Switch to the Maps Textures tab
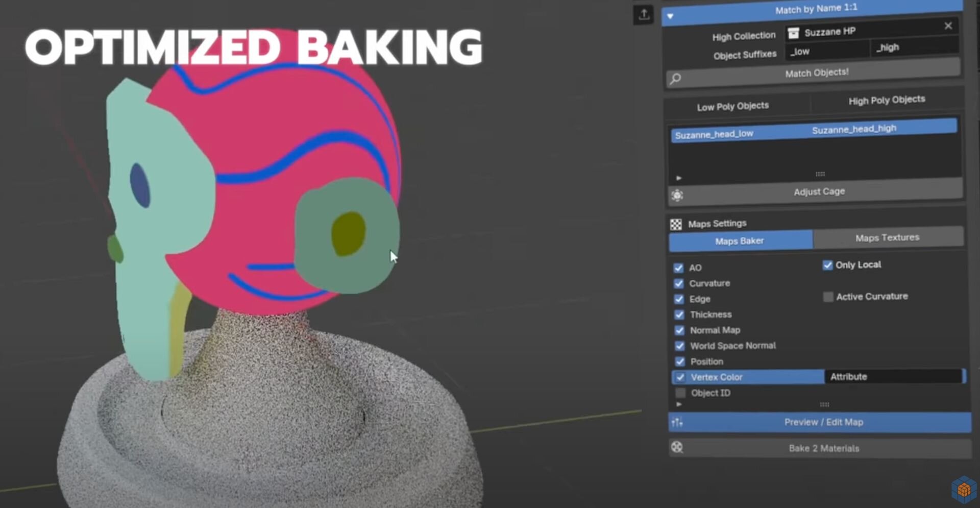This screenshot has width=980, height=508. (x=888, y=237)
